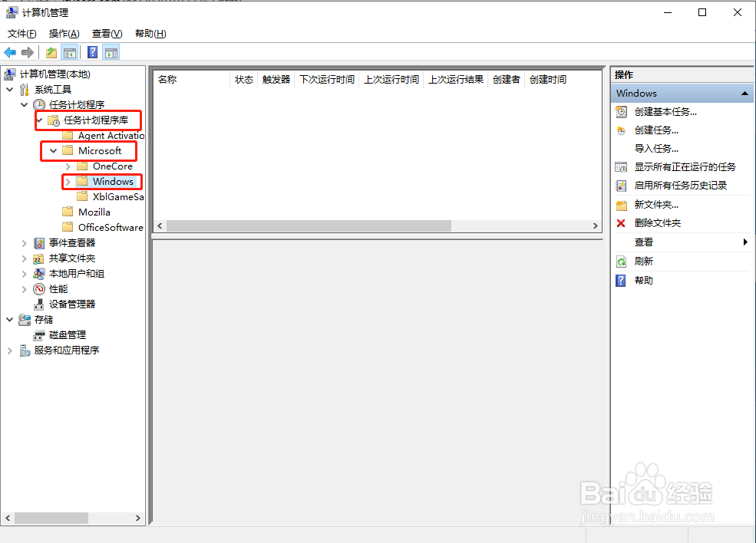The image size is (756, 543).
Task: Click the 显示所有正在运行的任务 icon
Action: (x=621, y=166)
